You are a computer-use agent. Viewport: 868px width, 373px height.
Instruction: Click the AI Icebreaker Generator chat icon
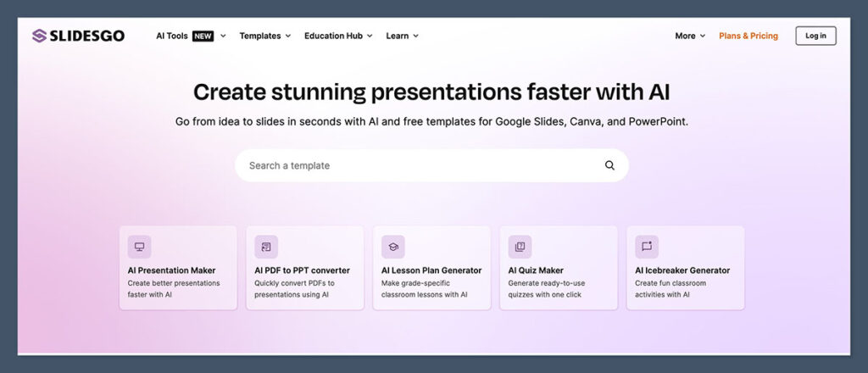coord(647,247)
